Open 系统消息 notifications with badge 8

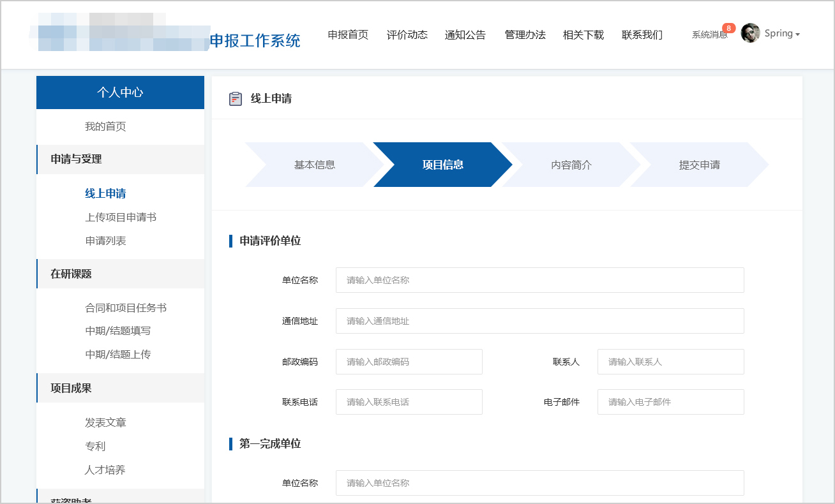[x=709, y=34]
